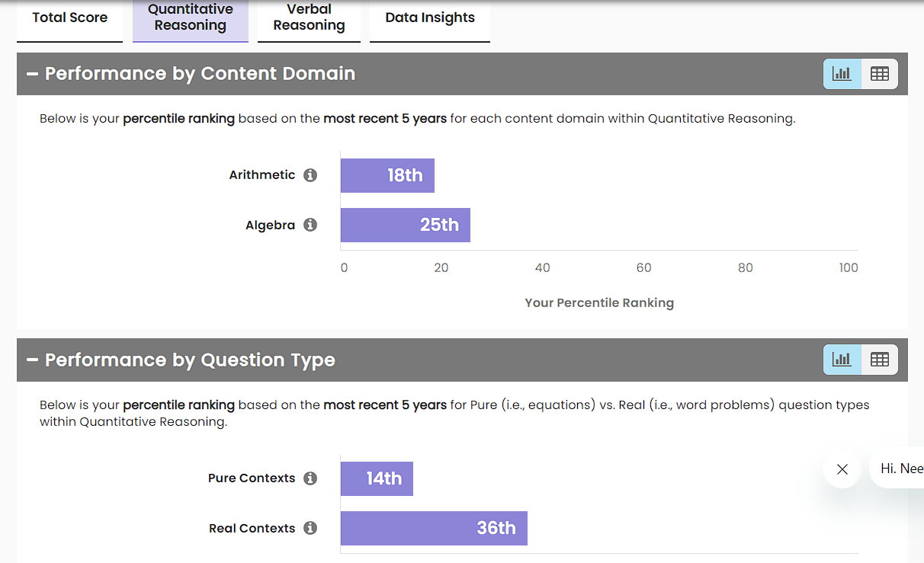Close the chat popup with the X icon
This screenshot has height=563, width=924.
(x=842, y=469)
